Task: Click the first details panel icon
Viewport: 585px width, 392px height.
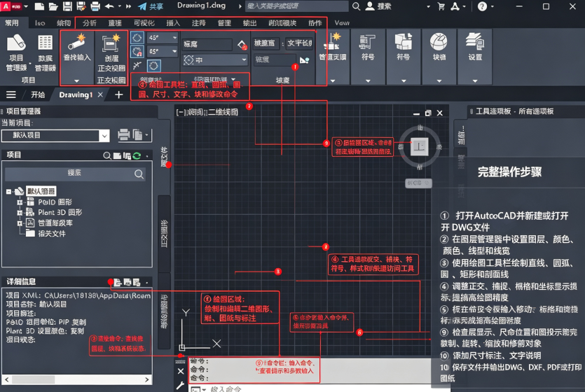Action: [x=118, y=282]
